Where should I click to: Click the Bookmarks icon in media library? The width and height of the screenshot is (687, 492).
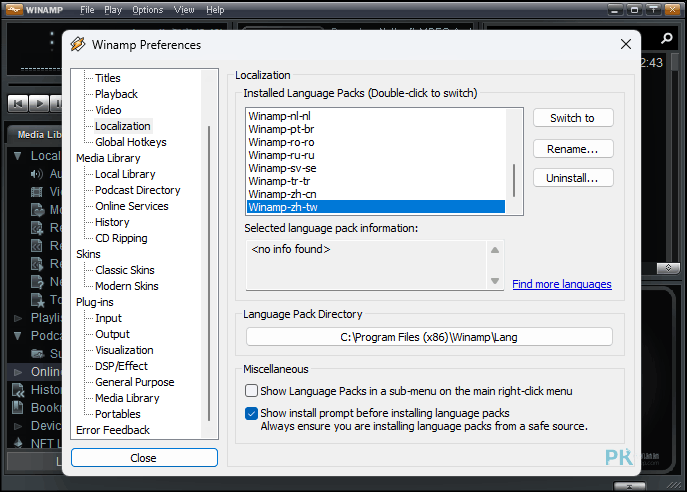(18, 407)
